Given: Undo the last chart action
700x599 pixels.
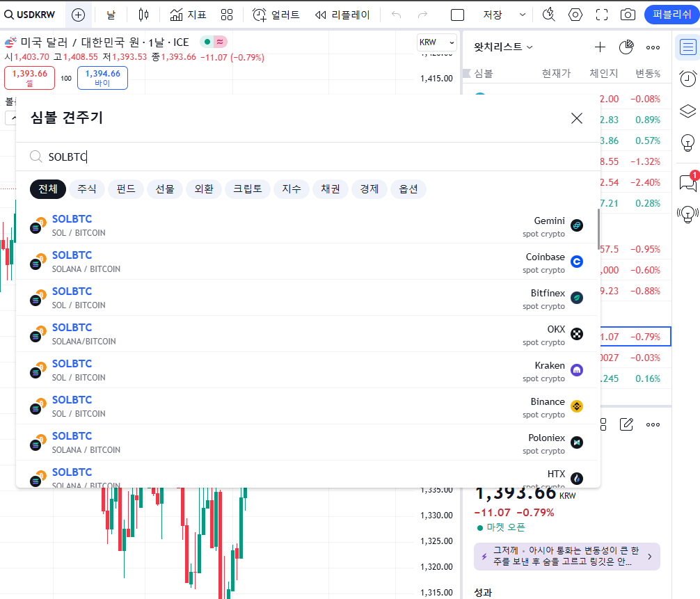Looking at the screenshot, I should (x=396, y=15).
